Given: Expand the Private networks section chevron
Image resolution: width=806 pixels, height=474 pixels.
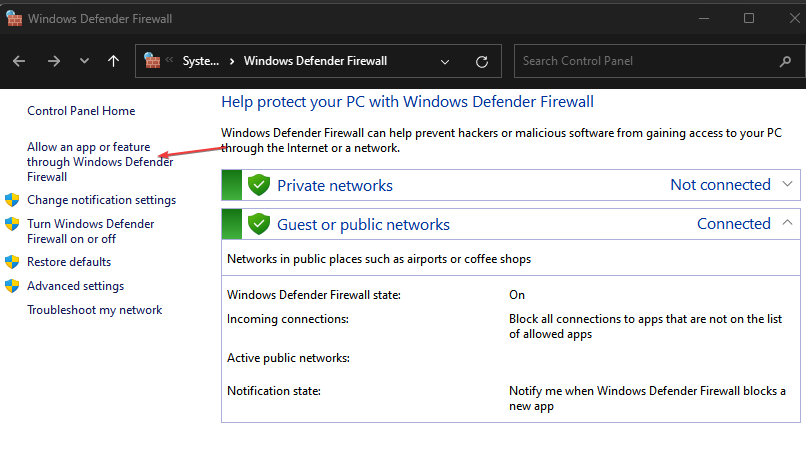Looking at the screenshot, I should coord(787,184).
